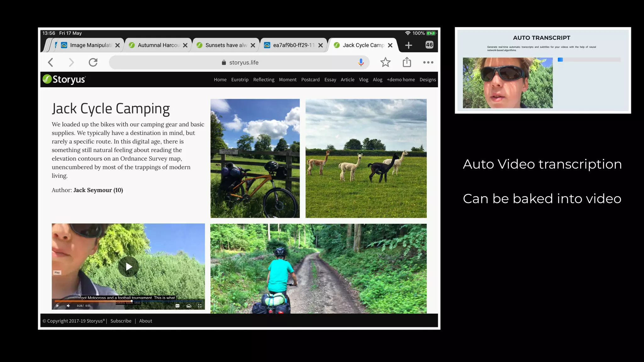This screenshot has height=362, width=644.
Task: Switch to the ea7af9b0-ff29-11 tab
Action: 294,45
